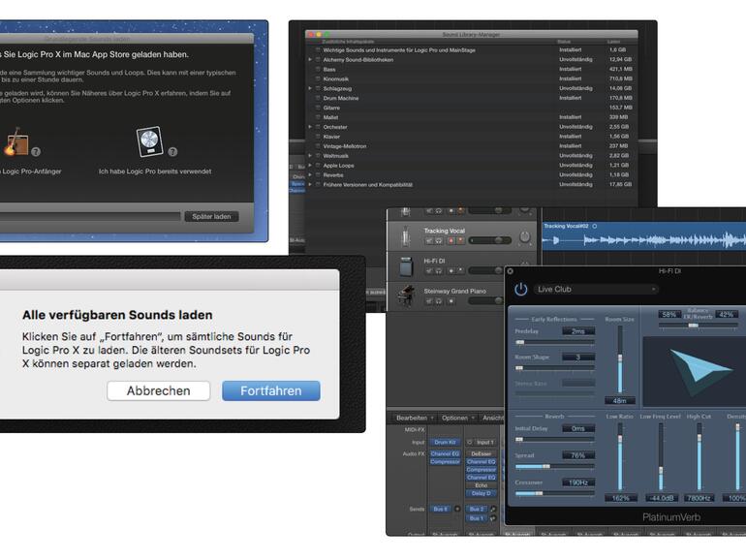The image size is (746, 560).
Task: Open the Ansicht menu in the mixer
Action: [493, 418]
